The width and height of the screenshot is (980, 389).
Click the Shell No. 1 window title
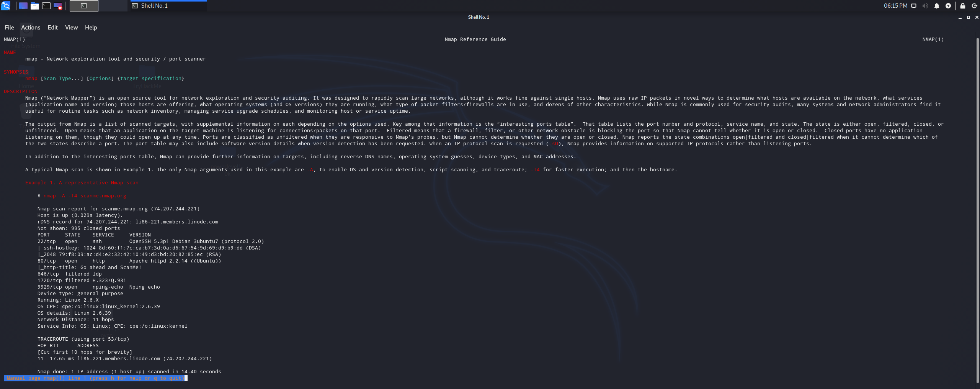479,17
